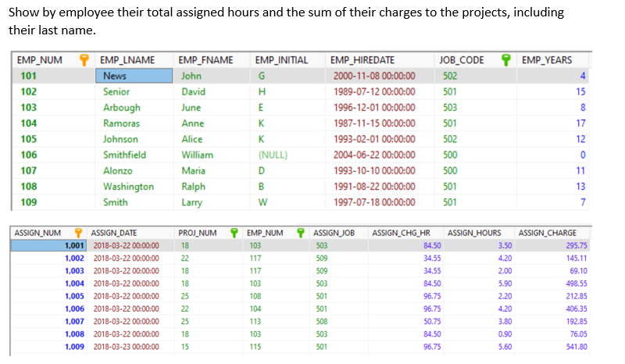Click employee number 108 in assignments
This screenshot has height=364, width=625.
(276, 296)
